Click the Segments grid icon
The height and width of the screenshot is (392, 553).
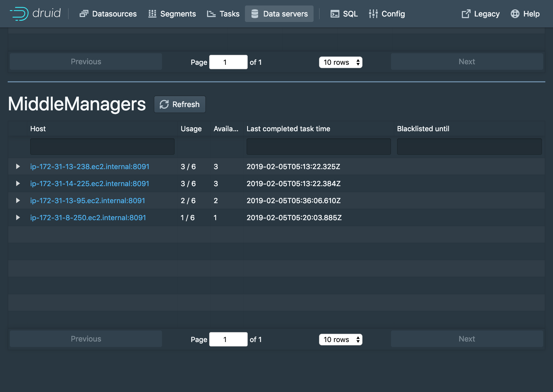tap(152, 14)
